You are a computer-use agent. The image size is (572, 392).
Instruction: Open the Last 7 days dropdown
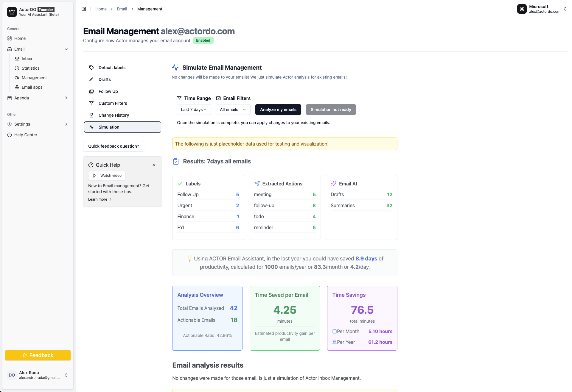[194, 110]
